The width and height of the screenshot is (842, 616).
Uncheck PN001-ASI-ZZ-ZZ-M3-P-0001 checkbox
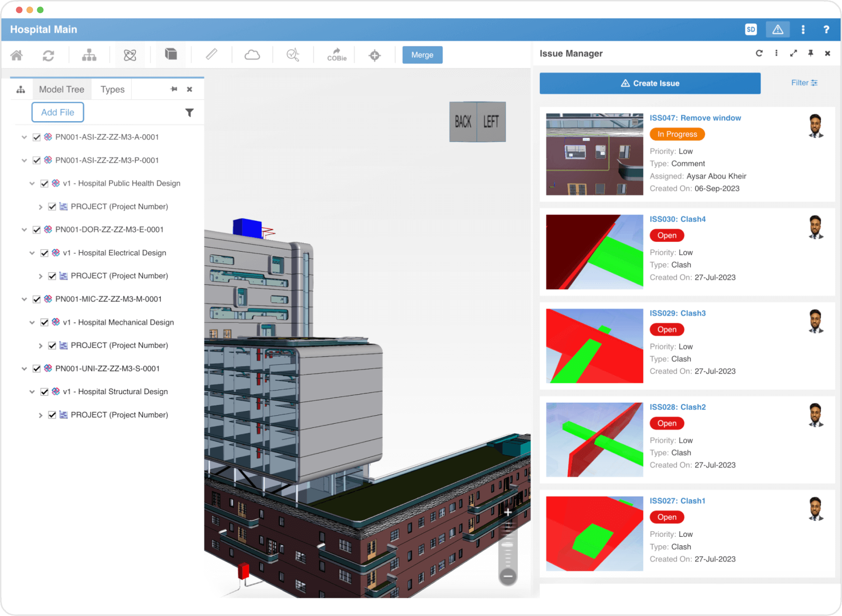pyautogui.click(x=36, y=160)
